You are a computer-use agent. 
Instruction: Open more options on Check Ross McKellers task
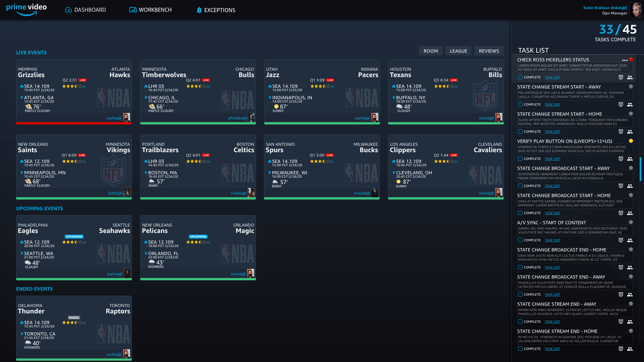[x=625, y=60]
